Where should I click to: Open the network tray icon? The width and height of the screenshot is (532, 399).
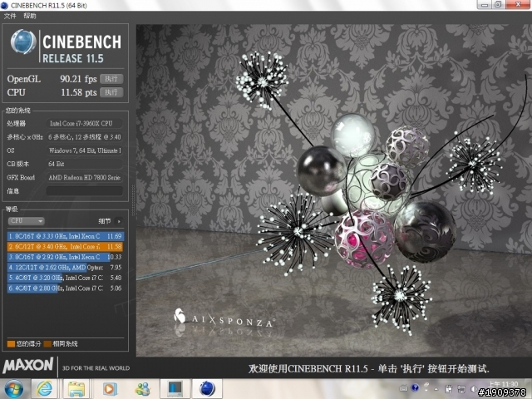pos(461,389)
